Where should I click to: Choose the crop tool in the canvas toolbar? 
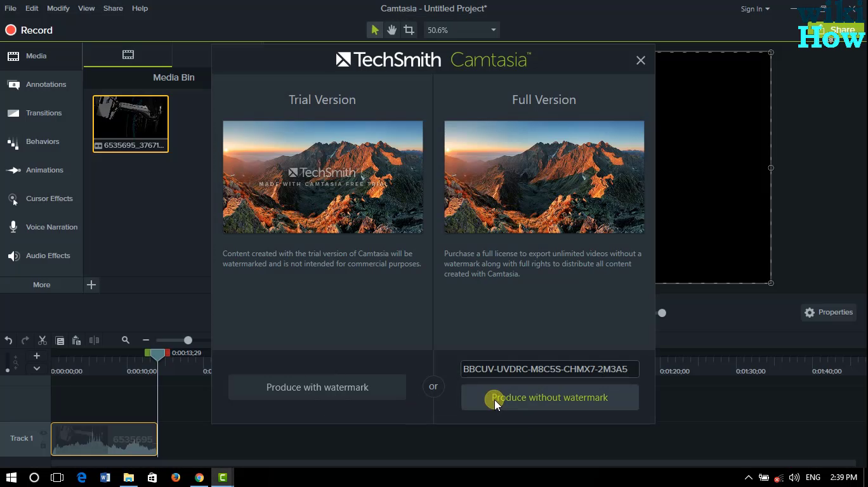(409, 30)
